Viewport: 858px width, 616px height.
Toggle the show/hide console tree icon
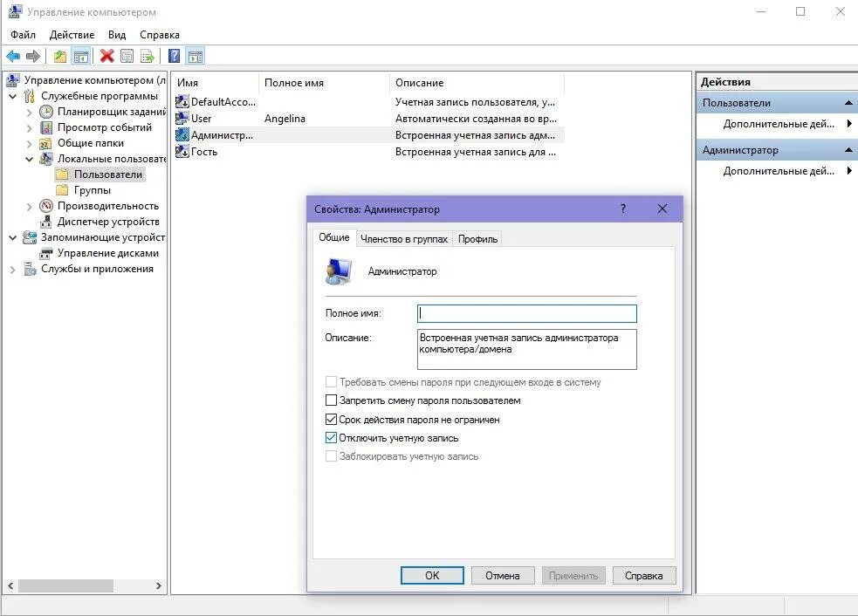click(x=80, y=56)
